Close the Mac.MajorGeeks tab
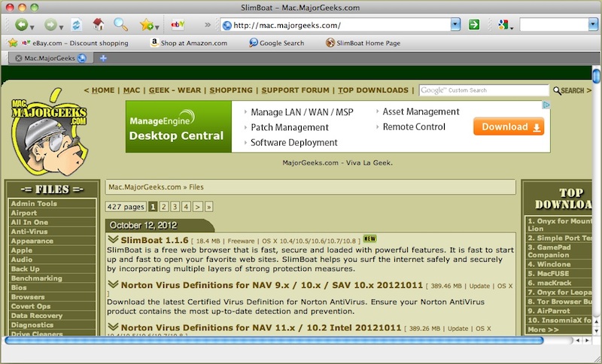Viewport: 602px width, 364px height. pos(19,58)
